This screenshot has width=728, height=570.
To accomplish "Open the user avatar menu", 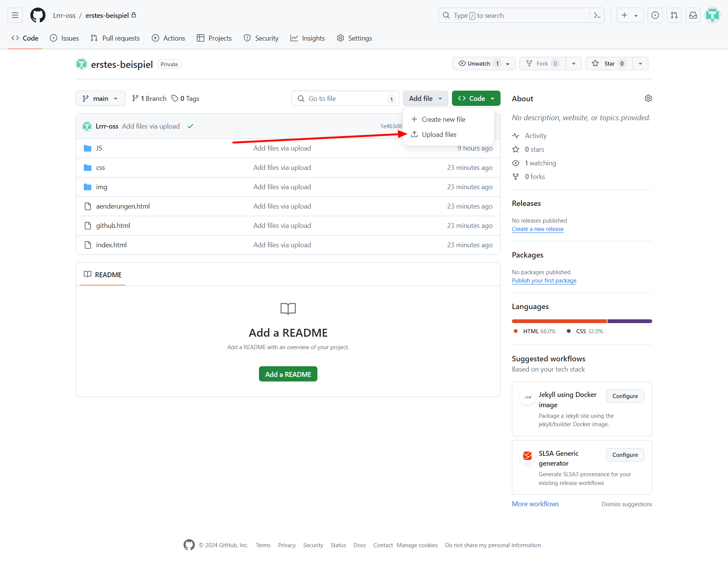I will pyautogui.click(x=712, y=15).
